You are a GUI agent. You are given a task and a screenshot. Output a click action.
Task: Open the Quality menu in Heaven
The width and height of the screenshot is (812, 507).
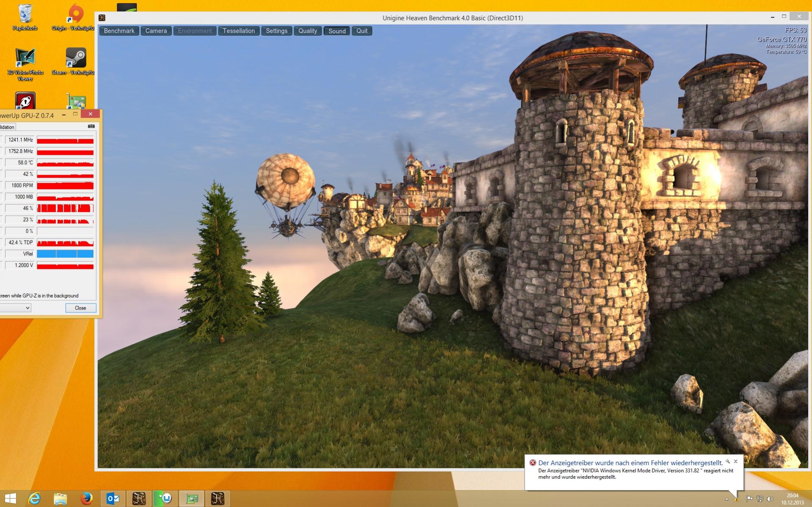tap(308, 31)
